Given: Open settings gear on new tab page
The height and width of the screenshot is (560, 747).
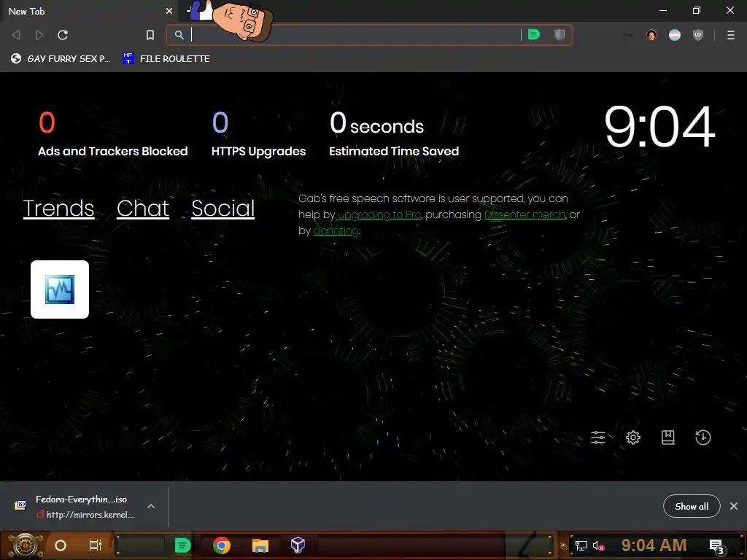Looking at the screenshot, I should tap(633, 437).
